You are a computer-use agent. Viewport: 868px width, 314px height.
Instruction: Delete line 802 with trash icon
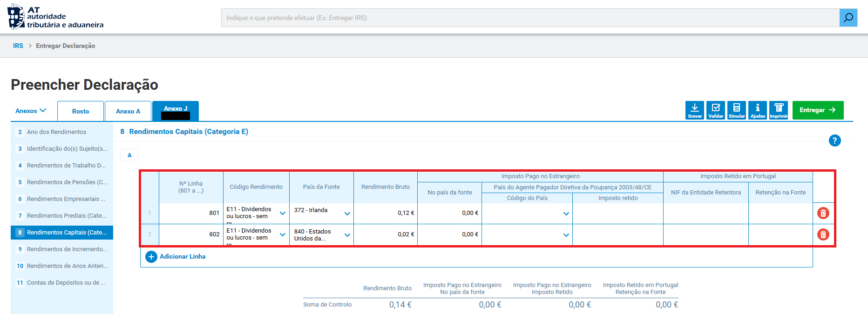(823, 234)
